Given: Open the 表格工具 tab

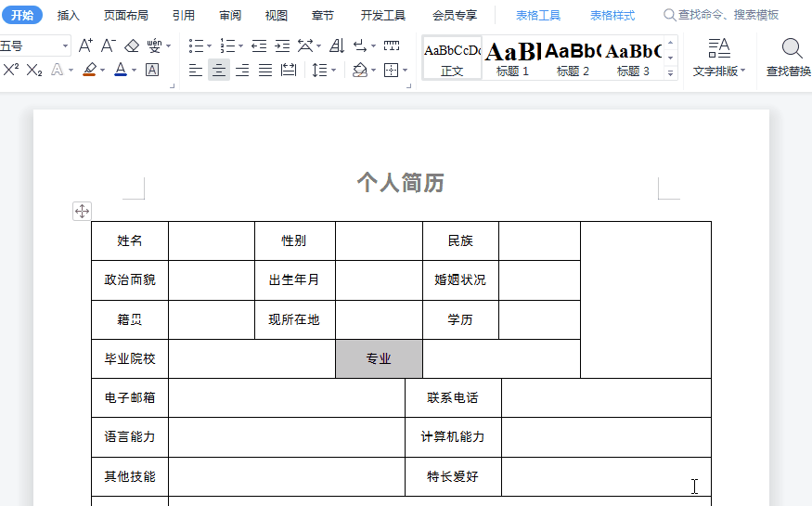Looking at the screenshot, I should pyautogui.click(x=538, y=16).
